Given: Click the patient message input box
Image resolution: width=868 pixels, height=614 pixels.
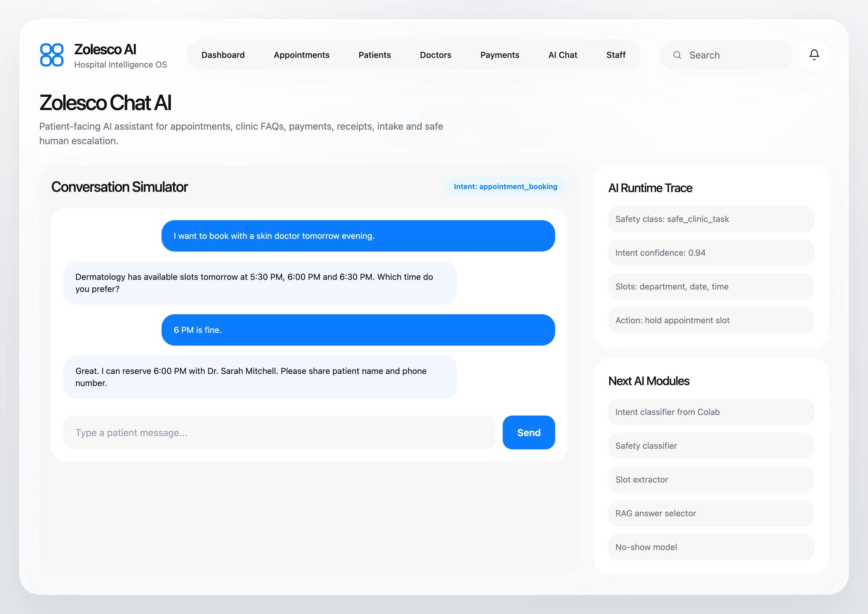Looking at the screenshot, I should [279, 432].
